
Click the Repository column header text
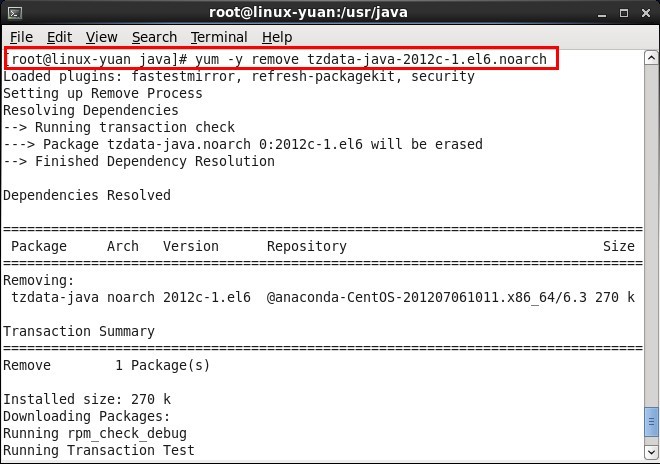[306, 246]
